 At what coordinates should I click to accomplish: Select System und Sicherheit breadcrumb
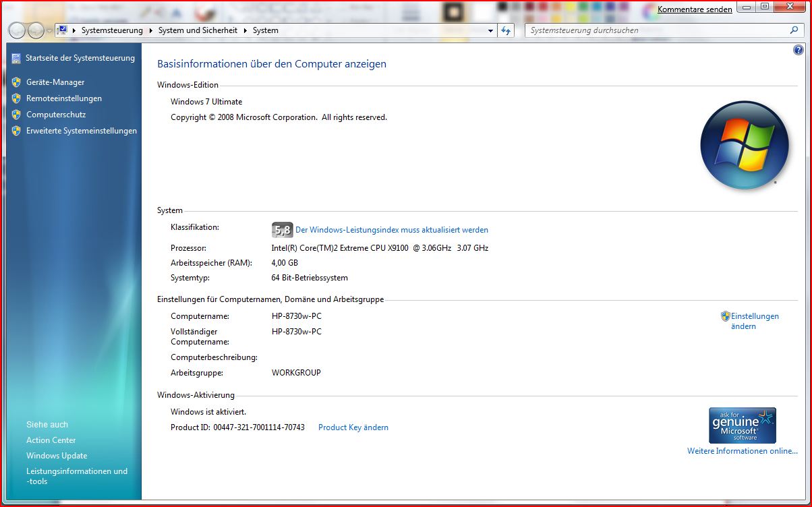[198, 30]
